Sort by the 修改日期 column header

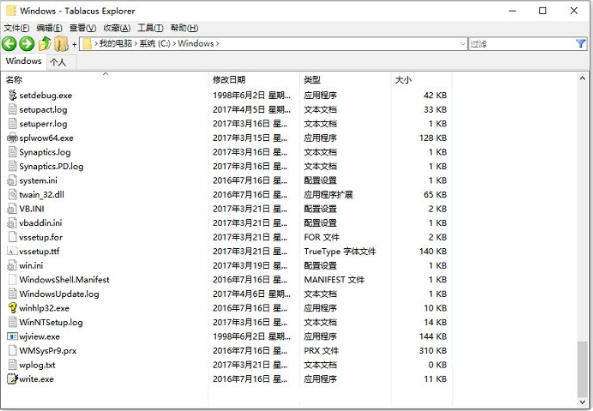pos(253,80)
